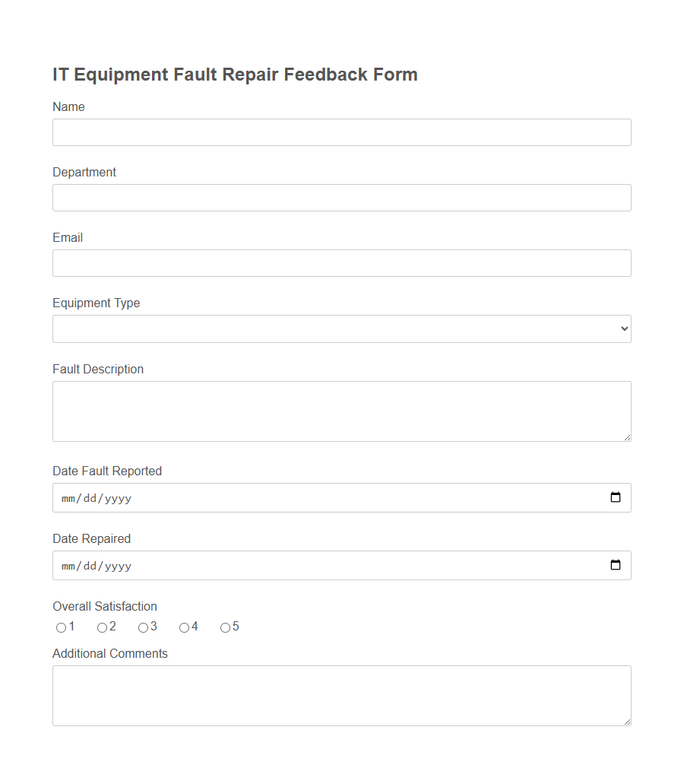
Task: Click the Department input field
Action: [342, 198]
